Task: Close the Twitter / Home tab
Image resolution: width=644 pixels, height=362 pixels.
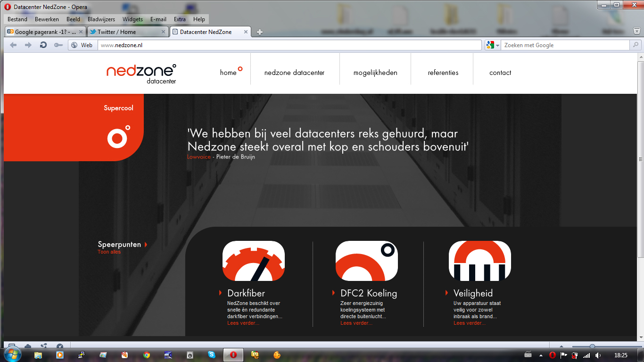Action: (164, 32)
